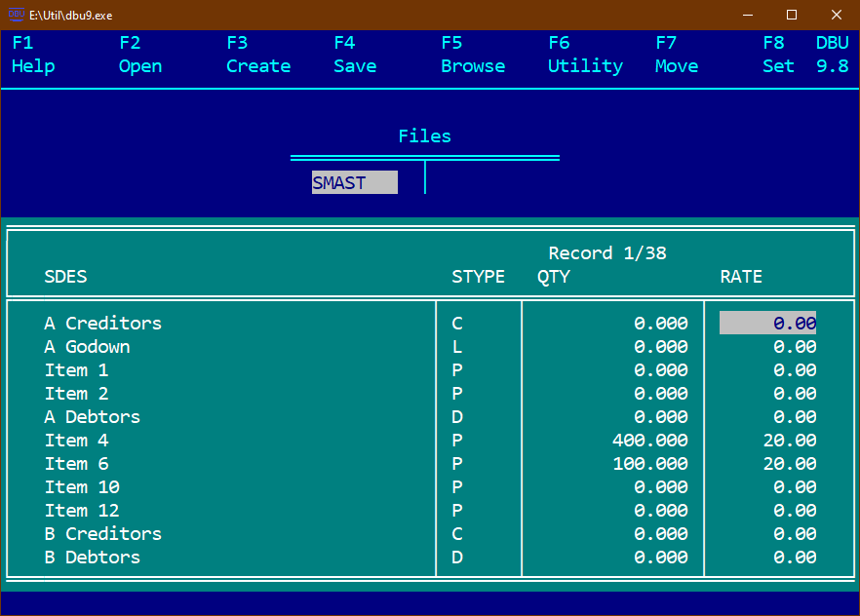Open the F6 Utility menu

(x=585, y=56)
